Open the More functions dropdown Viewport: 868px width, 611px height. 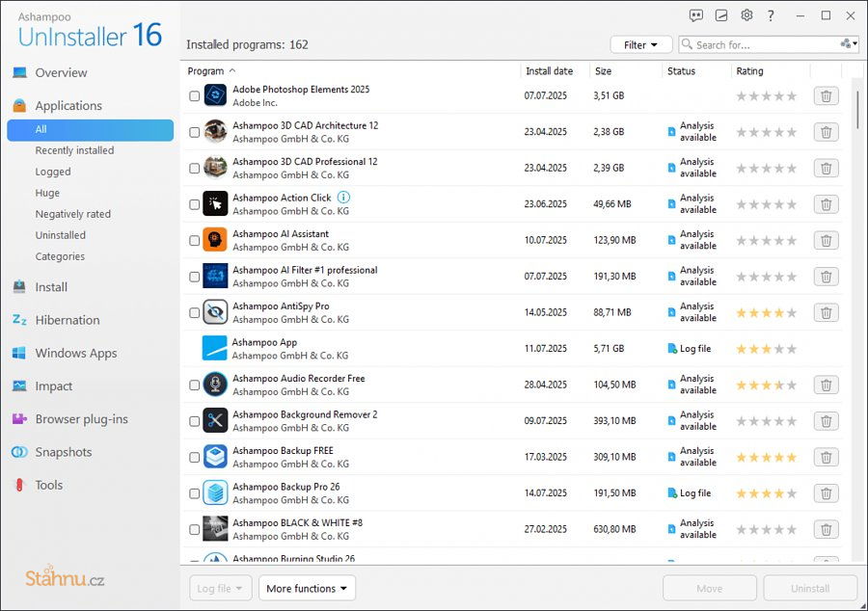307,588
